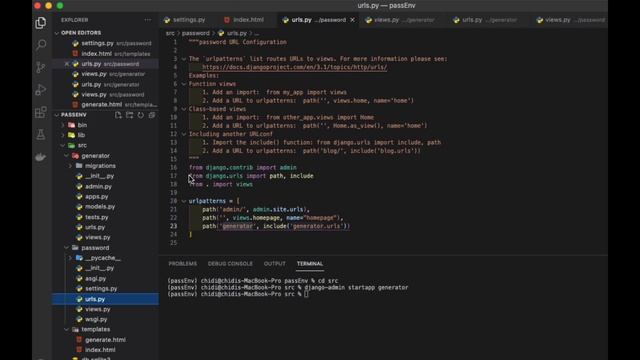Open asgi.py in password folder
Image resolution: width=640 pixels, height=360 pixels.
pyautogui.click(x=96, y=278)
